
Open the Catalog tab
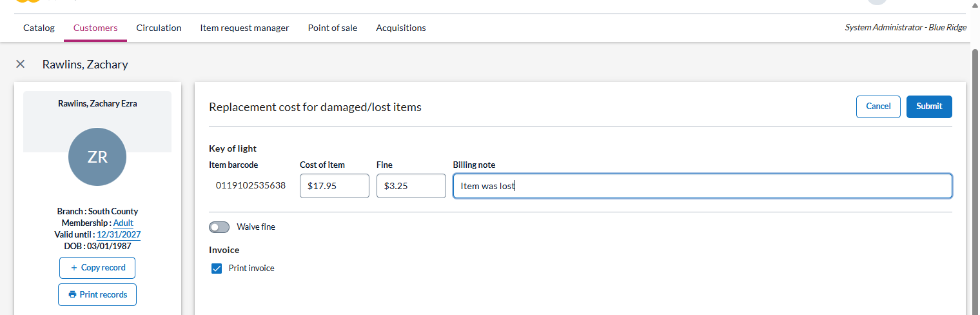pos(39,28)
